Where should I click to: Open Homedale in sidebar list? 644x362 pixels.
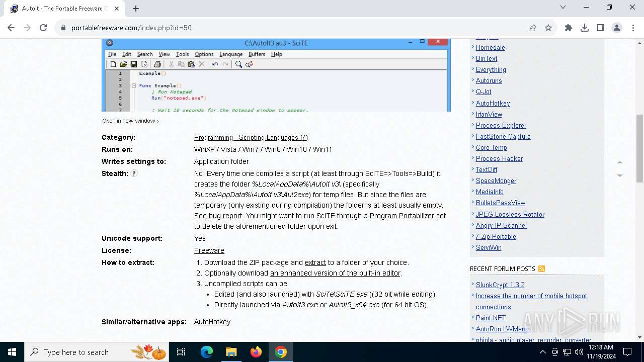click(491, 47)
